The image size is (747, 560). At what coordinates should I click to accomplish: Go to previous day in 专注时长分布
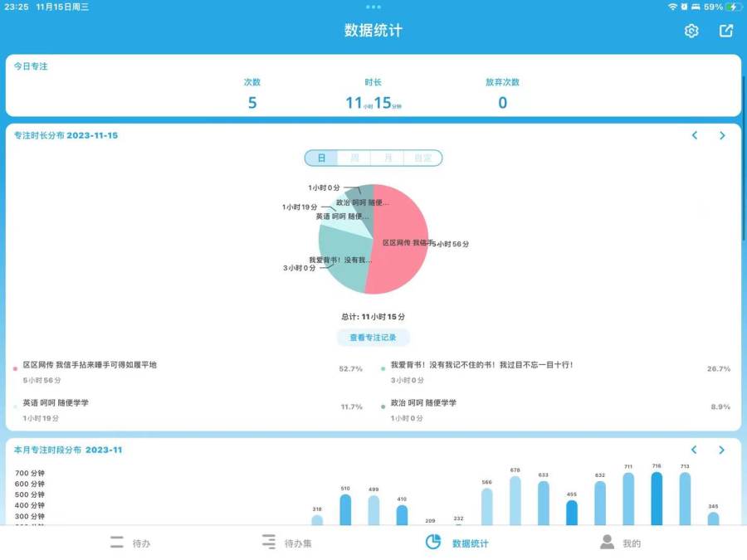coord(695,135)
